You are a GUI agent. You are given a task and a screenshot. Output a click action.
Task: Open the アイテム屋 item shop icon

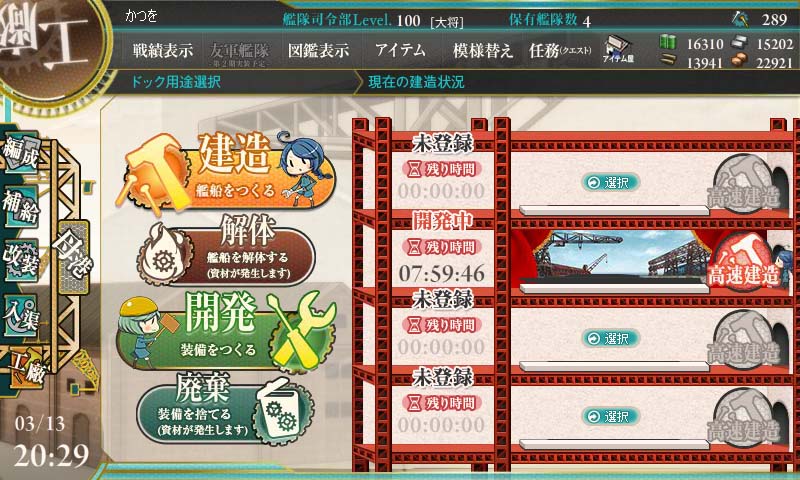click(617, 49)
